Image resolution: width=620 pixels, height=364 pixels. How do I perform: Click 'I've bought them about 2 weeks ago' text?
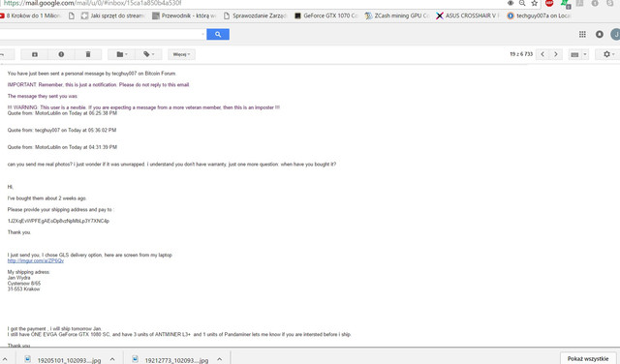pyautogui.click(x=46, y=198)
